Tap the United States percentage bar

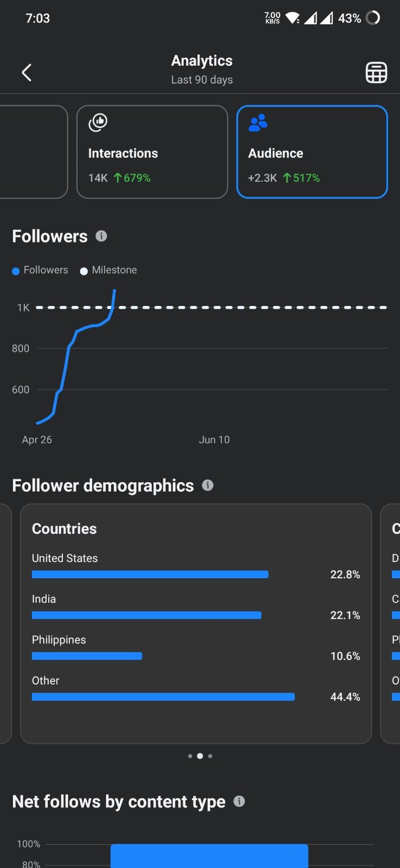[150, 575]
